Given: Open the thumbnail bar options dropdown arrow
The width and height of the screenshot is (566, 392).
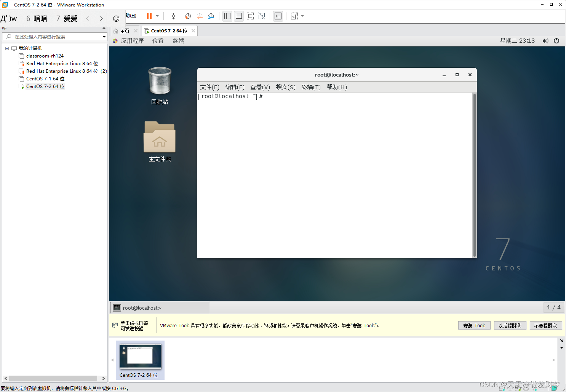Looking at the screenshot, I should tap(562, 348).
